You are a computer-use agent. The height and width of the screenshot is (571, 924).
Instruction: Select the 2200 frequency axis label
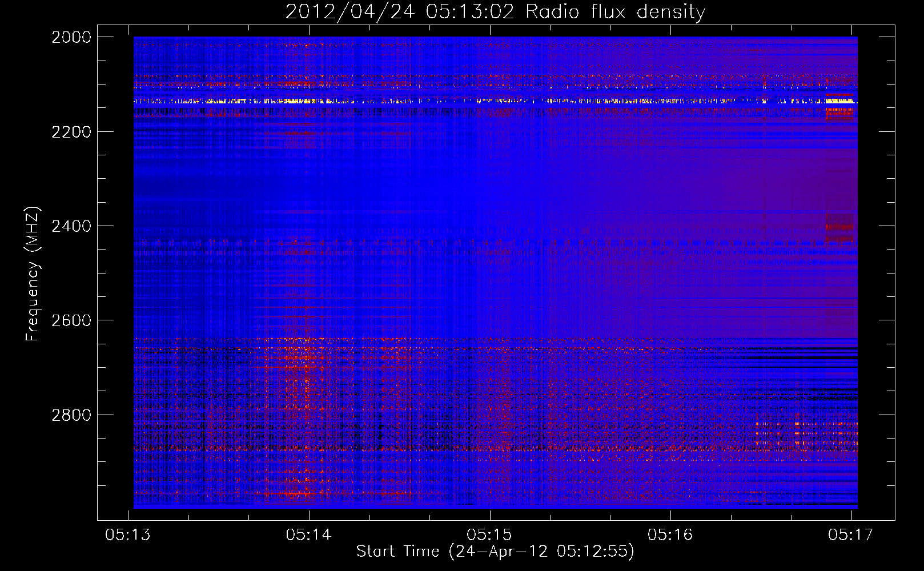coord(71,132)
